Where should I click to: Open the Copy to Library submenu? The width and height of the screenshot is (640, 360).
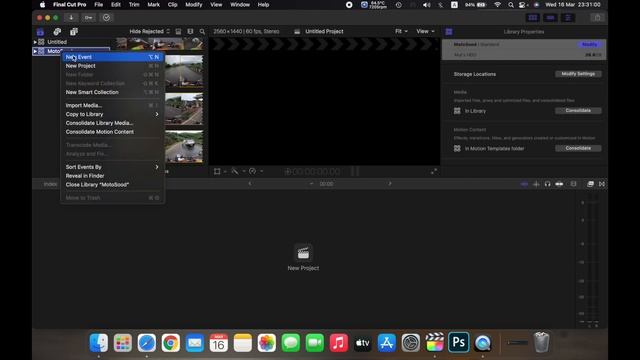[x=112, y=114]
